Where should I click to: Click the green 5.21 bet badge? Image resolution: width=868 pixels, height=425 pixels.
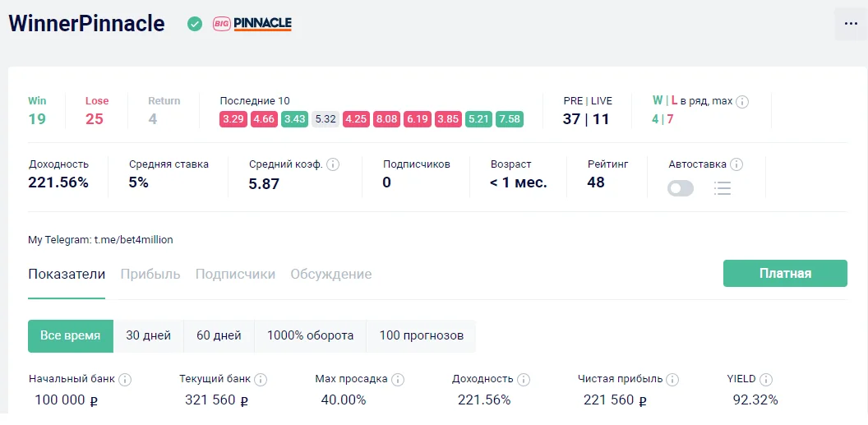(479, 119)
